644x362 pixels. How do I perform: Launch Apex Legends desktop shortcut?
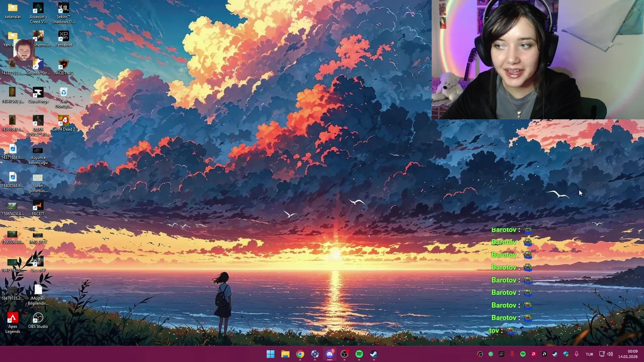coord(13,323)
